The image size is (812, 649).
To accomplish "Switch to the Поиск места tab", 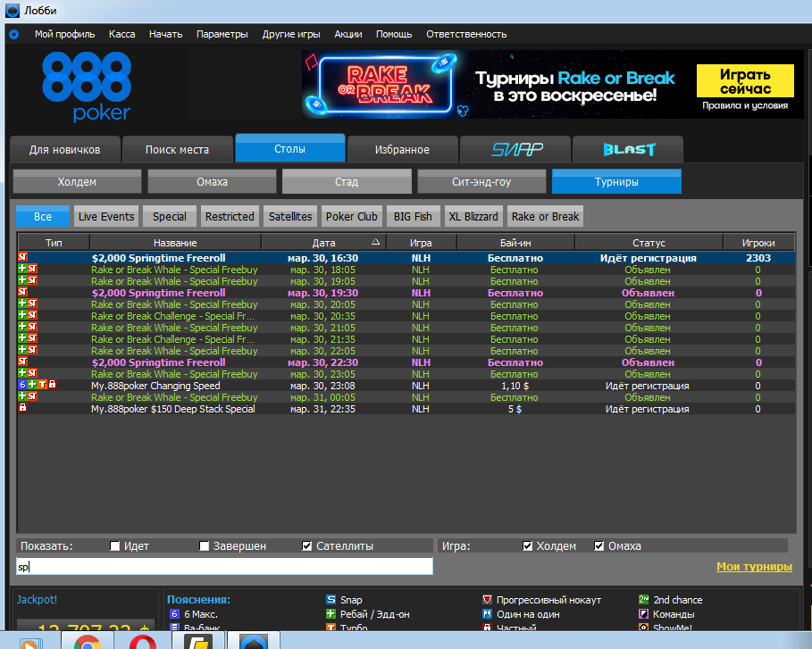I will 177,150.
